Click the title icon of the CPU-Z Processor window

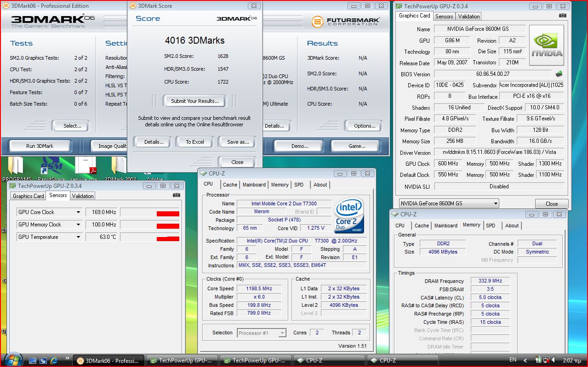(x=203, y=173)
